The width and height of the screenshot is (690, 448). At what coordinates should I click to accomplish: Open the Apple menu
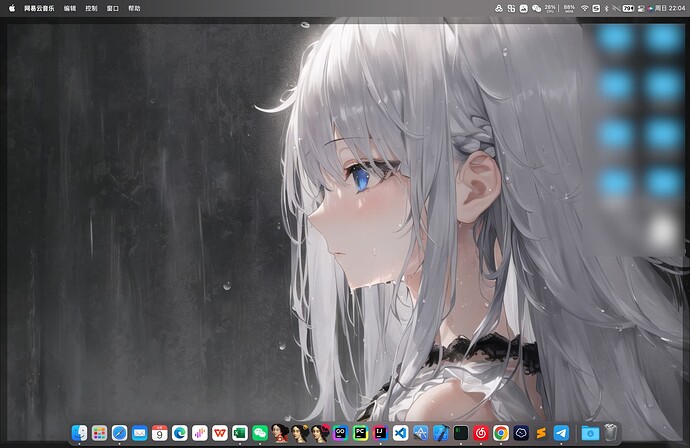coord(12,8)
